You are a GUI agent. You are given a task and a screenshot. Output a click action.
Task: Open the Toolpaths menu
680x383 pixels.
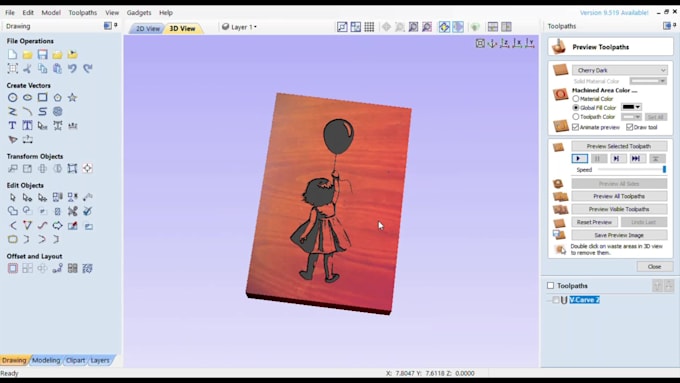click(x=83, y=13)
